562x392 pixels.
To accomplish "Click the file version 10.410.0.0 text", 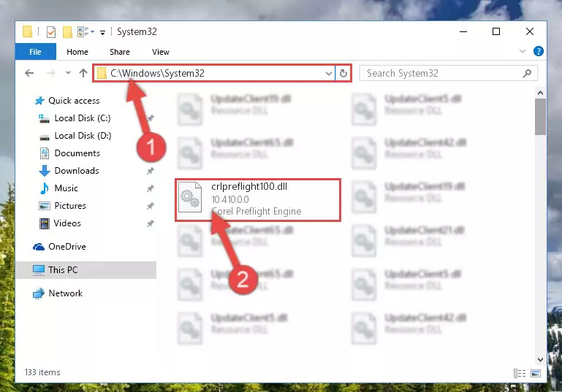I will (x=230, y=199).
